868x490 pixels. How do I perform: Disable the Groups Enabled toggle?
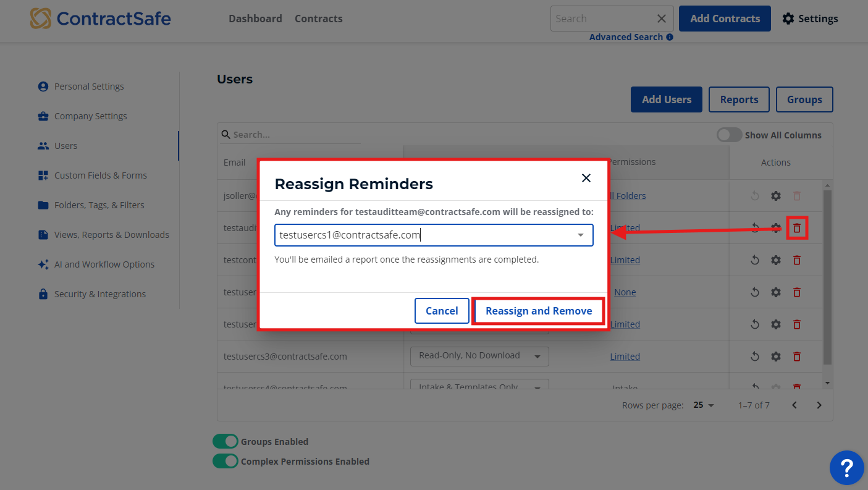point(225,441)
